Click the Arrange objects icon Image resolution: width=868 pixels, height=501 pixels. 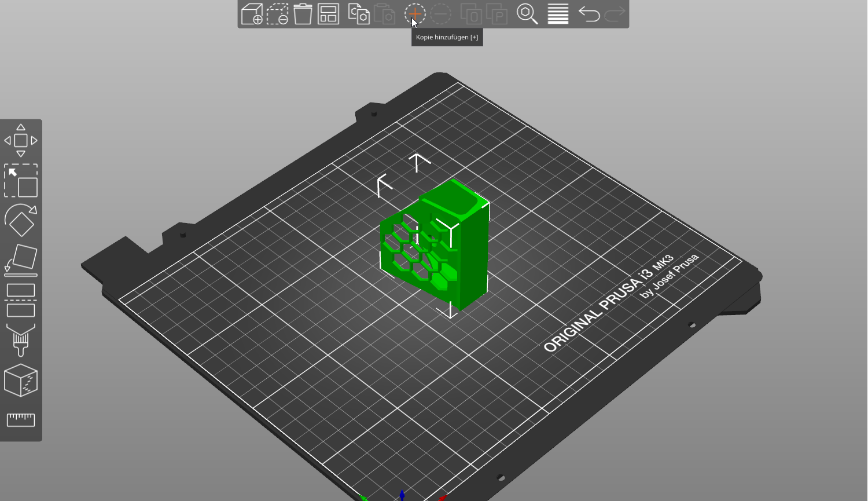329,14
